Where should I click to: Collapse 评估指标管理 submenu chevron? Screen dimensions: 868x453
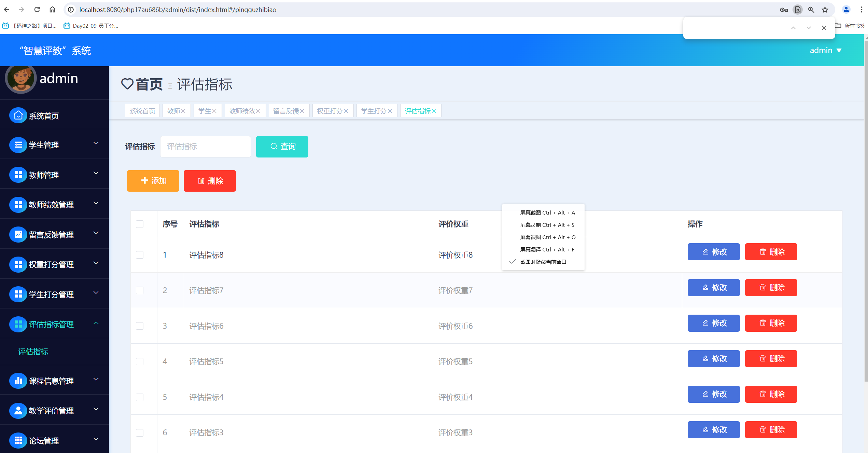pyautogui.click(x=96, y=323)
